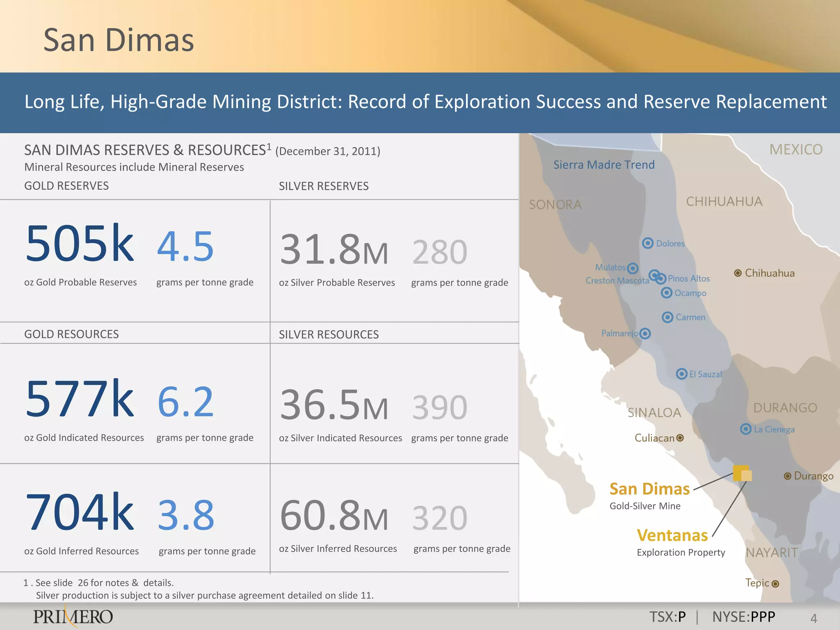The image size is (840, 630).
Task: Click the 4.5 grade value
Action: tap(185, 246)
